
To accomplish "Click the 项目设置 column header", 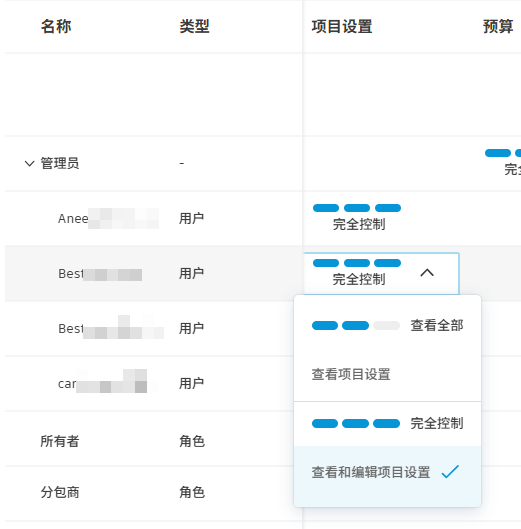I will (x=341, y=27).
